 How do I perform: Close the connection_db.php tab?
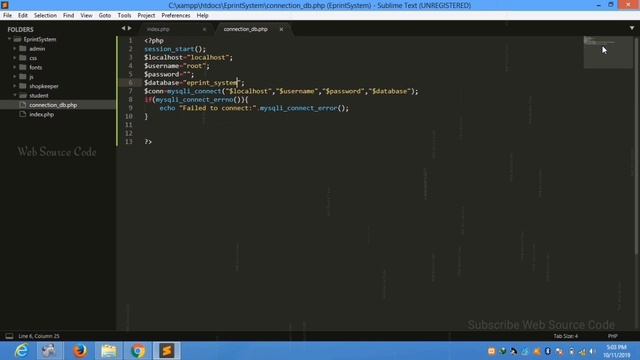[281, 29]
